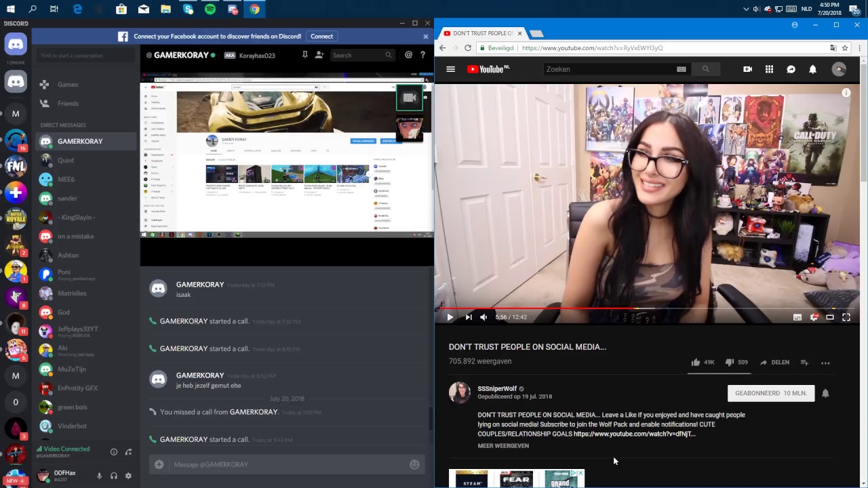Image resolution: width=868 pixels, height=488 pixels.
Task: Click the YouTube 'Zoeken' search field
Action: (x=616, y=69)
